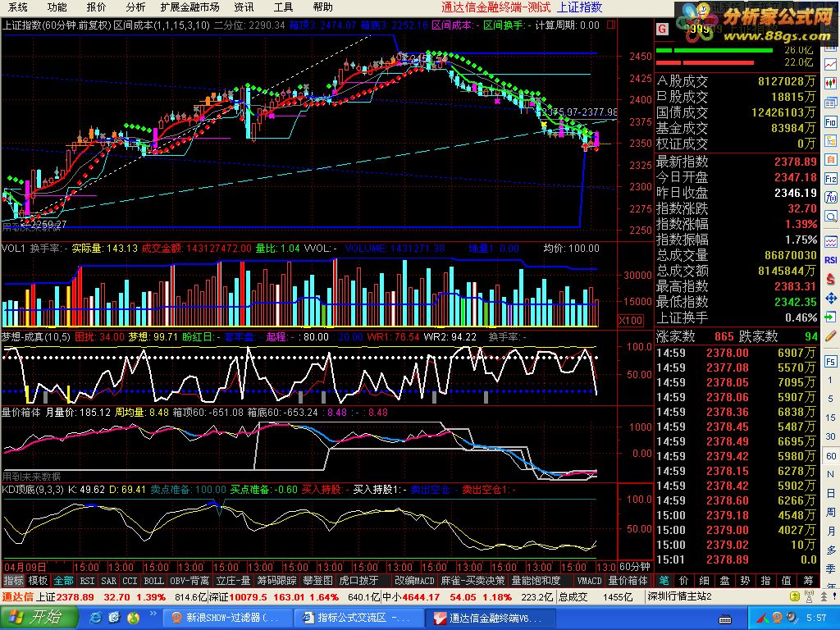Click the 最新指数 value 2378.89

coord(796,162)
